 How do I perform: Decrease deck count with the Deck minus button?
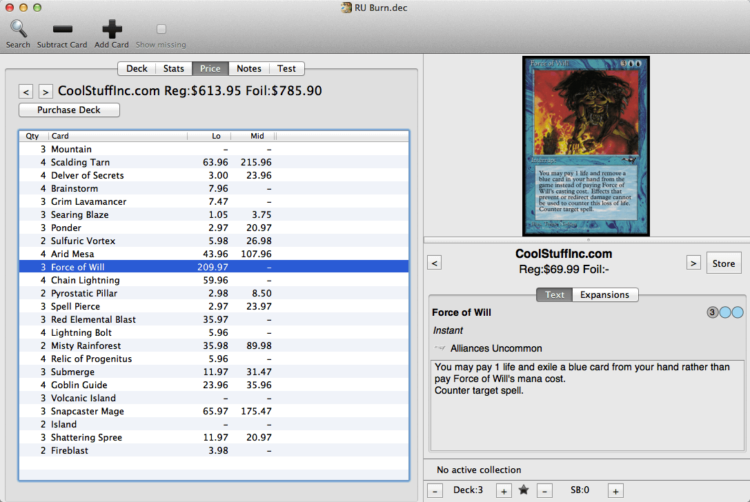coord(436,491)
